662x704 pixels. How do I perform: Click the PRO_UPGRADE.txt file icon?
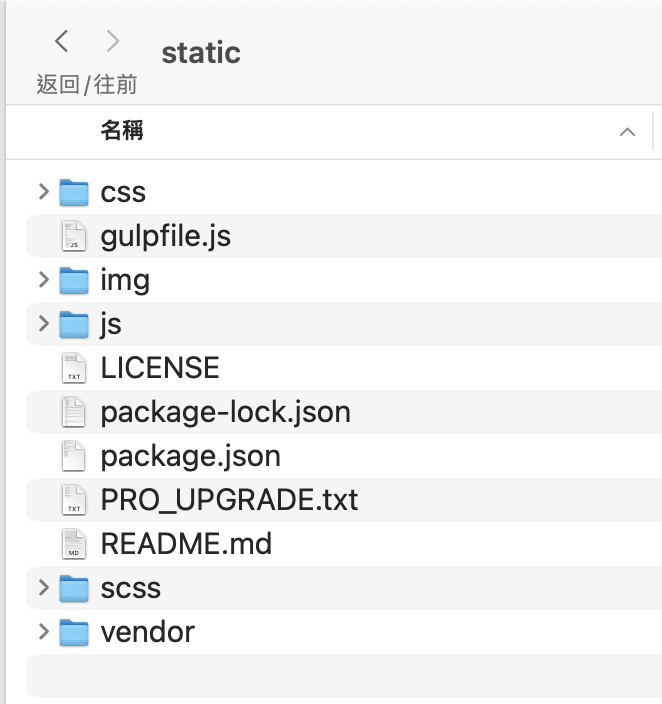click(x=74, y=500)
